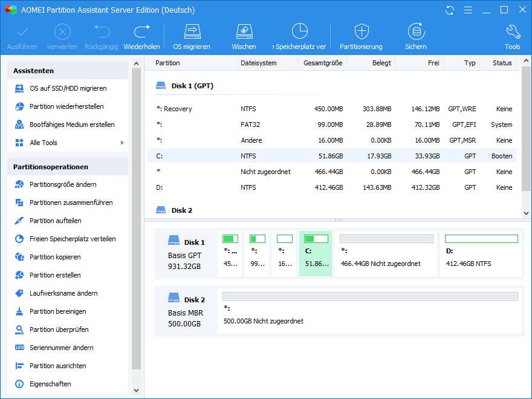This screenshot has width=532, height=399.
Task: Open the title bar hamburger menu
Action: tap(467, 10)
